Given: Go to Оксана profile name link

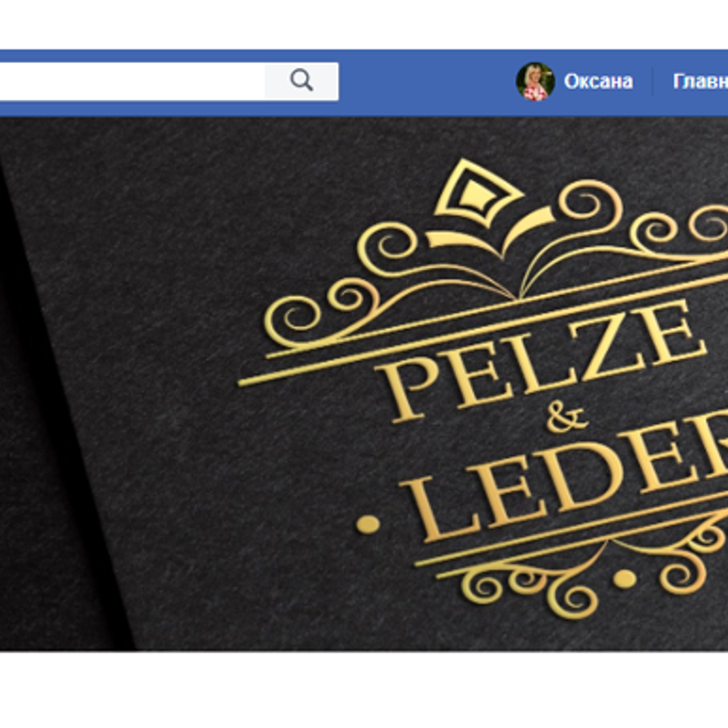Looking at the screenshot, I should pyautogui.click(x=598, y=81).
